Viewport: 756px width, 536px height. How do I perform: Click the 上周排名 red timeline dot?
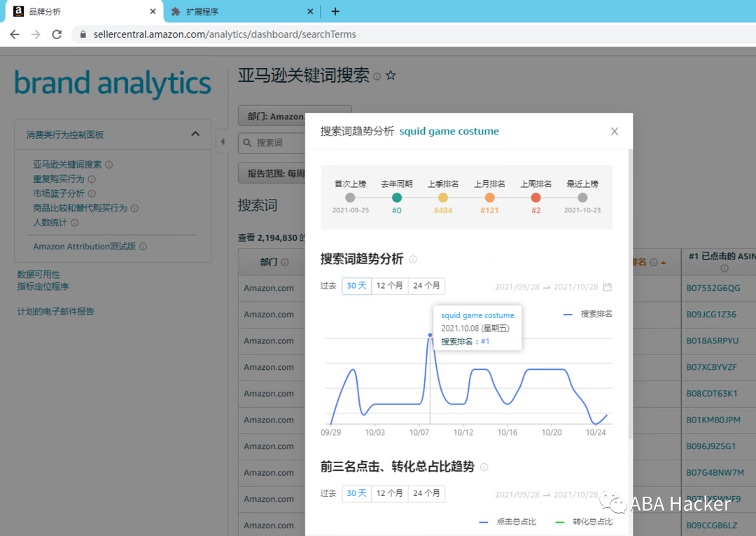(535, 198)
